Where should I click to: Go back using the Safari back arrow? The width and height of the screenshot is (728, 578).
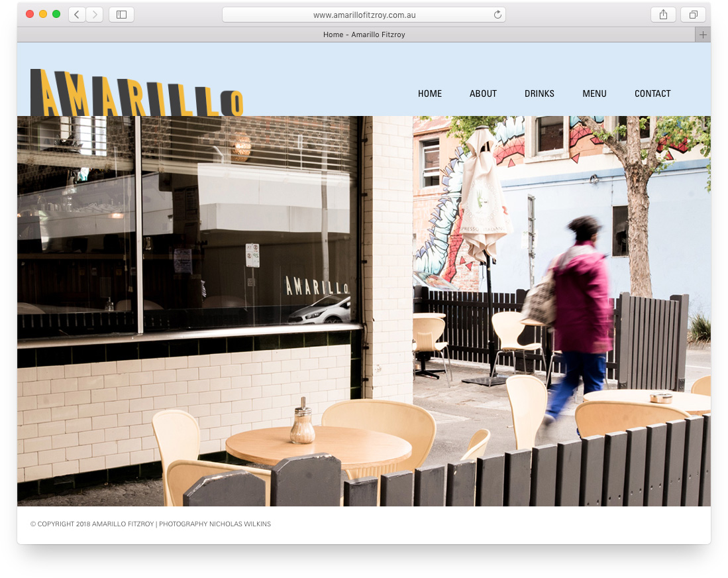pyautogui.click(x=77, y=15)
